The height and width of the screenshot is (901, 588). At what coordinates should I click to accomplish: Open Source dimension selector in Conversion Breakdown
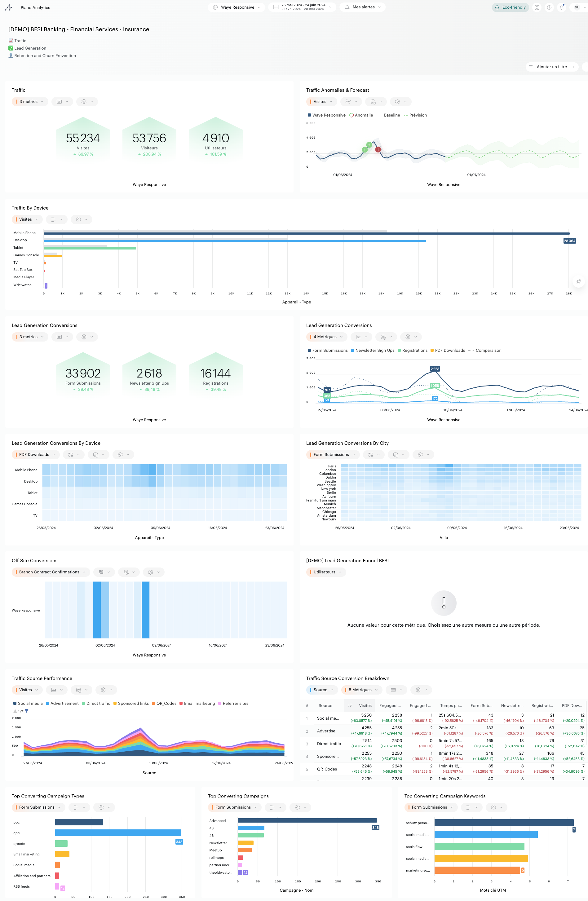(x=322, y=690)
